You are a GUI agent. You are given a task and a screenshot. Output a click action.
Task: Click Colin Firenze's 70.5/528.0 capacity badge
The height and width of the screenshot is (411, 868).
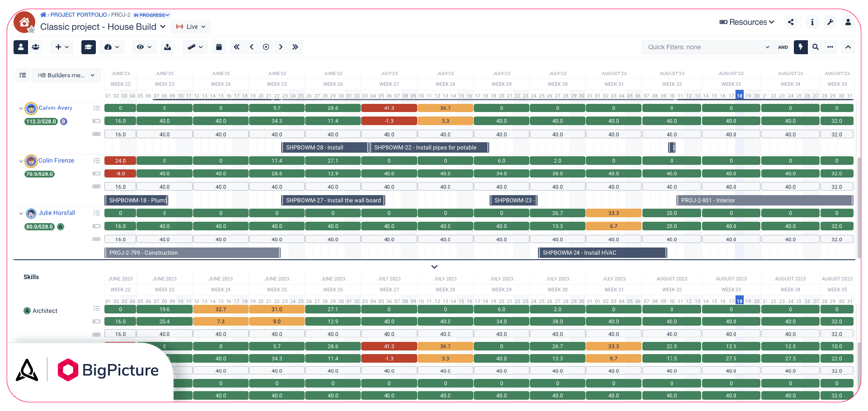click(x=40, y=174)
